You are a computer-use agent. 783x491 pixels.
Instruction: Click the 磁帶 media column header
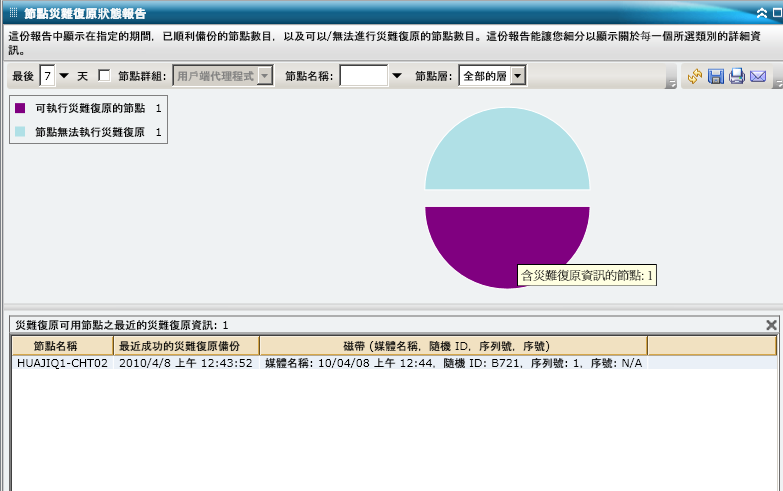click(453, 346)
